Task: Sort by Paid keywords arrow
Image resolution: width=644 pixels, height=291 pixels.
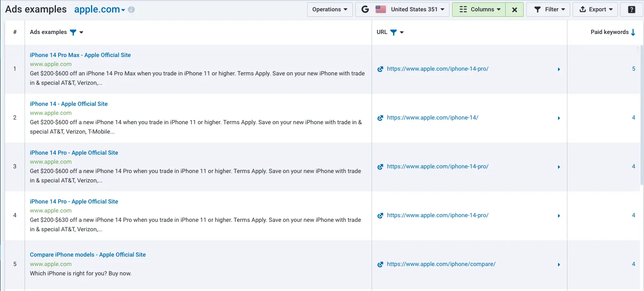Action: pos(633,32)
